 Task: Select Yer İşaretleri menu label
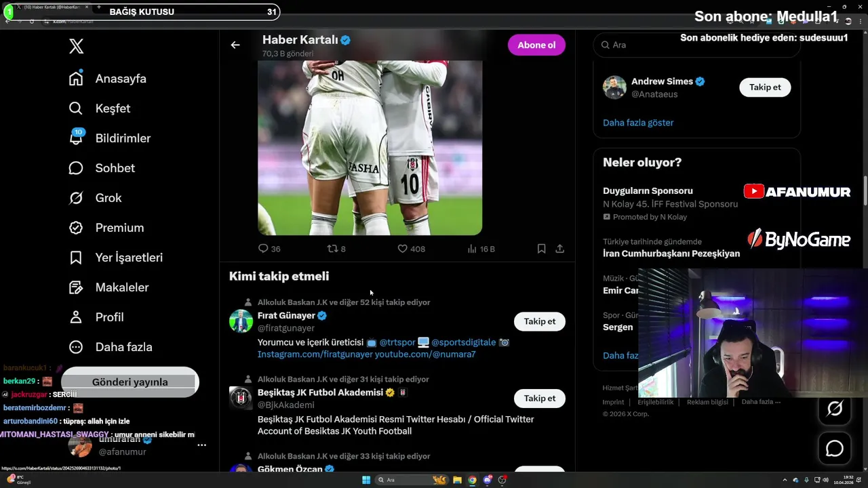[x=129, y=258]
